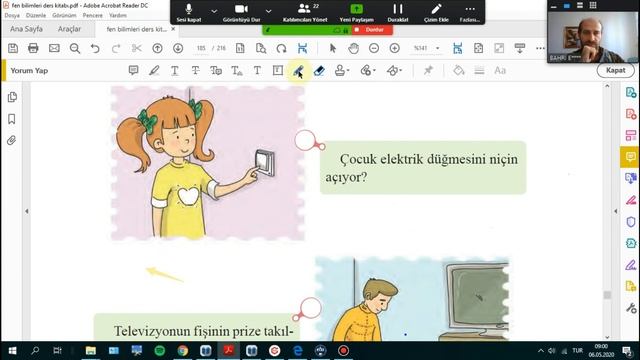This screenshot has height=360, width=640.
Task: Start a new share with Yeni Paylaşım
Action: coord(356,13)
